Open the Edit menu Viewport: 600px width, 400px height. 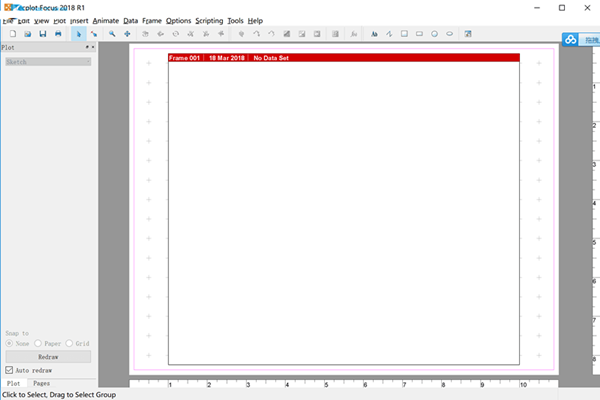(23, 21)
